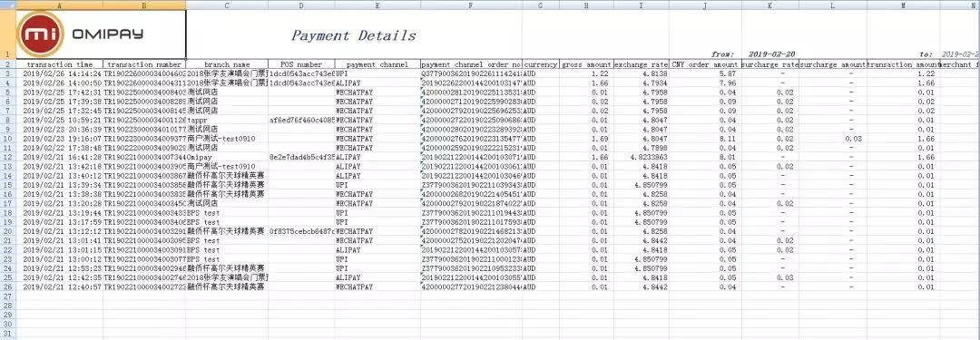Select row 10 header

[x=7, y=138]
